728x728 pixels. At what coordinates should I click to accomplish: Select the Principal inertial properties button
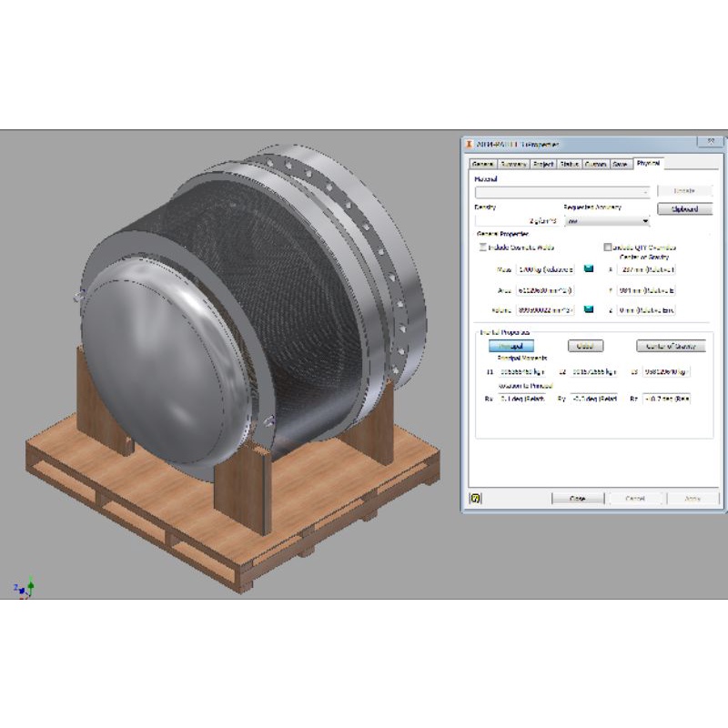511,346
